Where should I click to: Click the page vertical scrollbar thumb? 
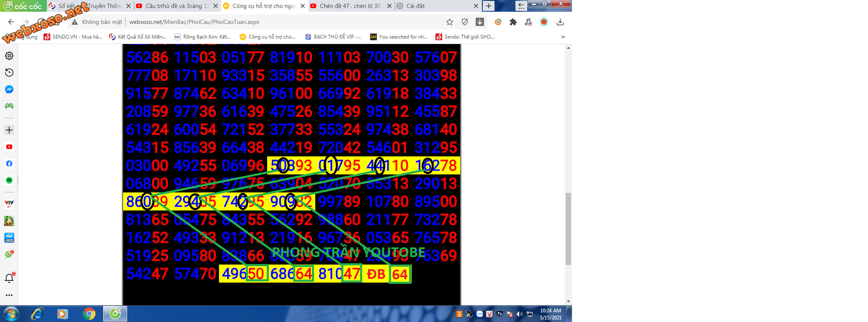[568, 229]
